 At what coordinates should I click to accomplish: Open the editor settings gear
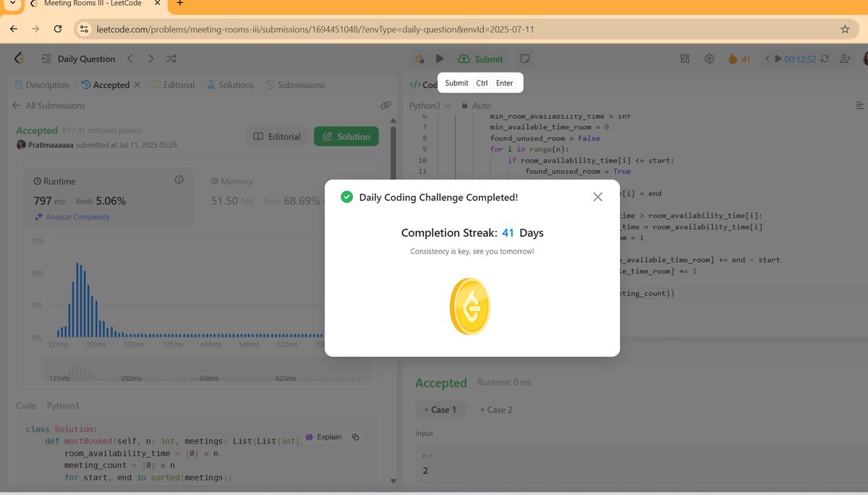[710, 59]
